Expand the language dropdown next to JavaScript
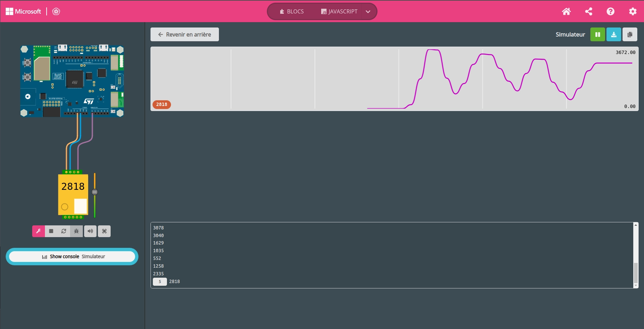 (x=368, y=11)
